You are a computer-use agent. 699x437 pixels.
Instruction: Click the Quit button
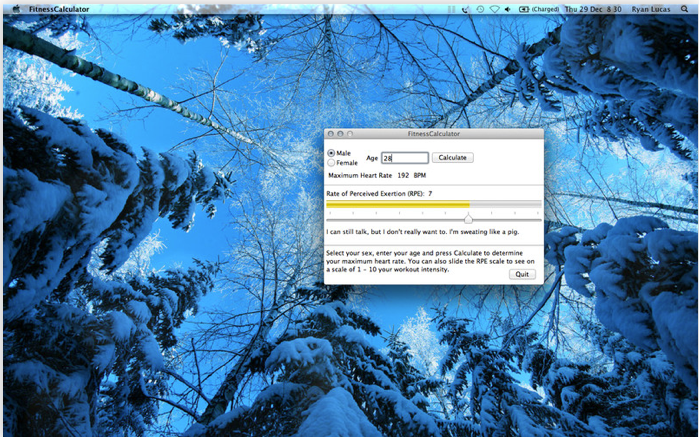(x=522, y=274)
